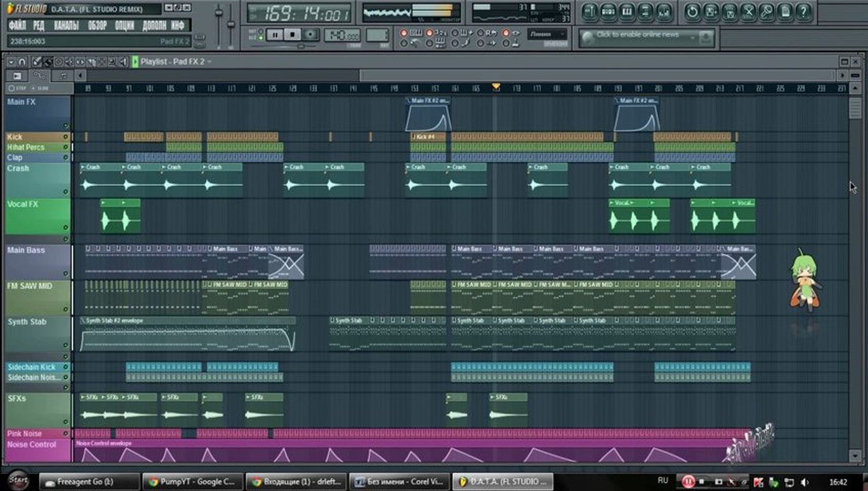Viewport: 868px width, 491px height.
Task: Open the playlist options arrow menu
Action: point(11,61)
